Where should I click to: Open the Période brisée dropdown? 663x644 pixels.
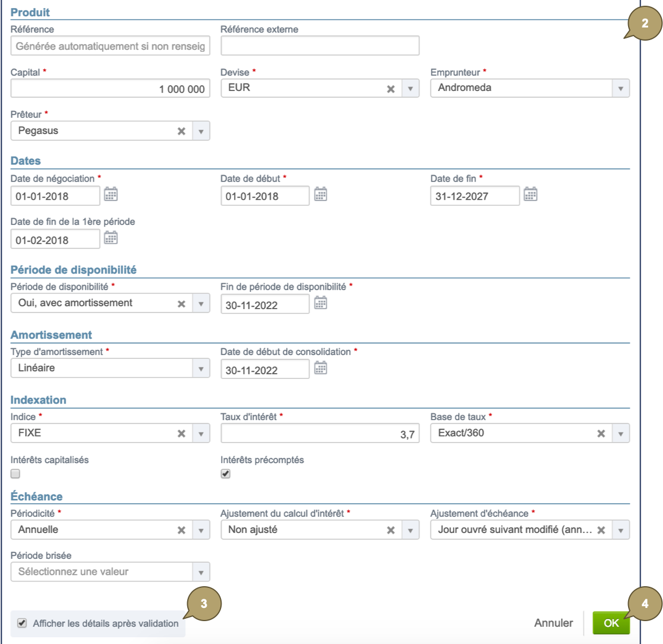coord(200,571)
